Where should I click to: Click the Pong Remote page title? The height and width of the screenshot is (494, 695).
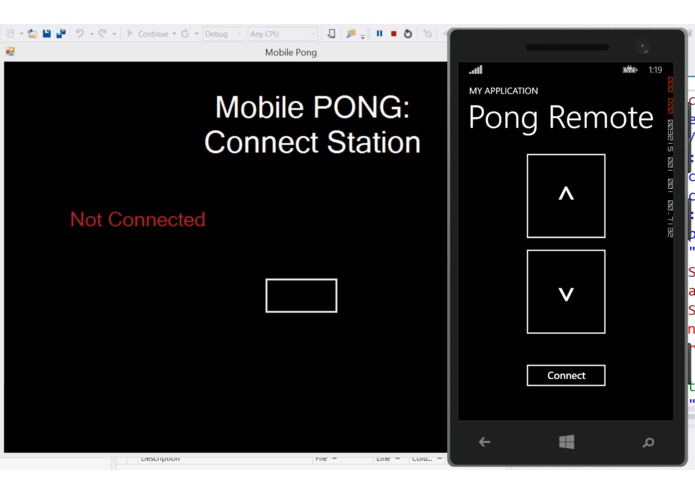pos(561,118)
